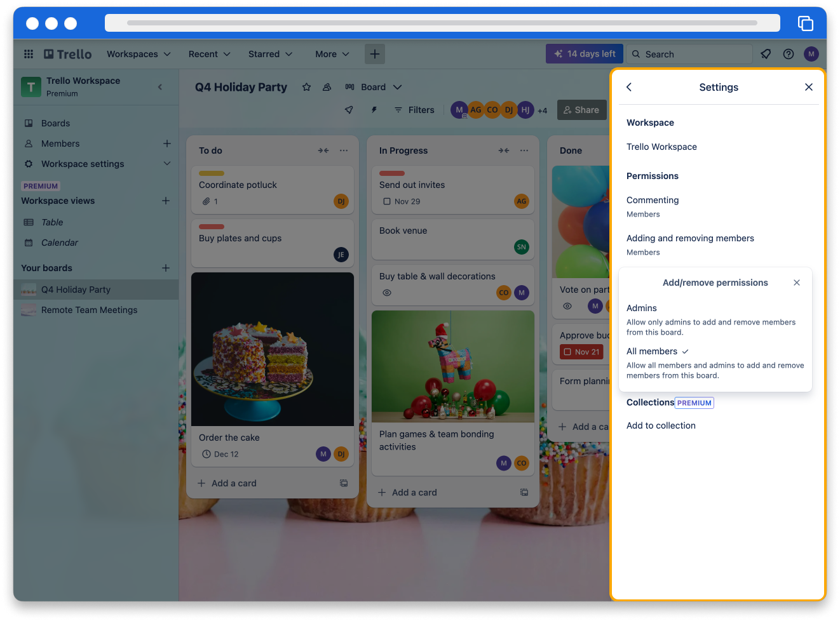The image size is (840, 621).
Task: Collapse the To do list icon
Action: (323, 150)
